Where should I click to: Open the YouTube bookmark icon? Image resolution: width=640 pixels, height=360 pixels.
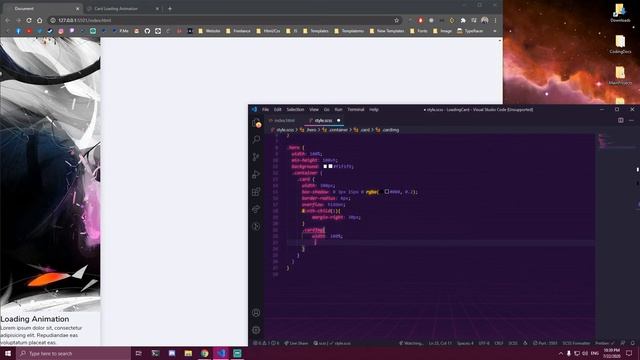tap(29, 31)
